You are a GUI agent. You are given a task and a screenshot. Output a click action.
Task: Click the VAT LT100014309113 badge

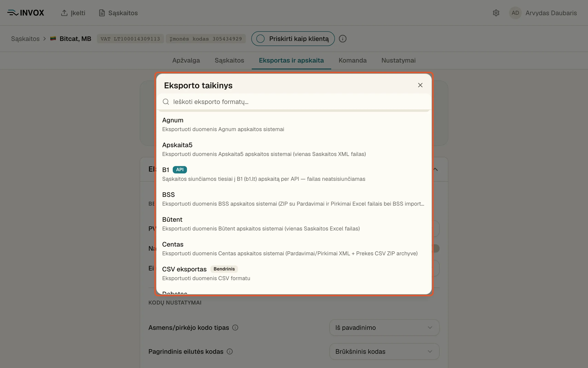click(x=130, y=39)
